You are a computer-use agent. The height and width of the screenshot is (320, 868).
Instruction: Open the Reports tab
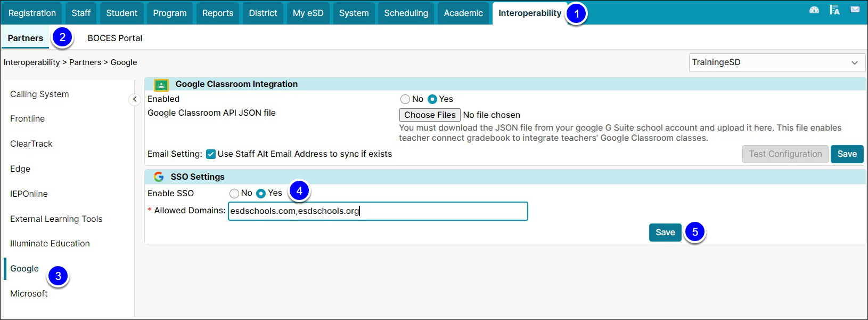218,13
